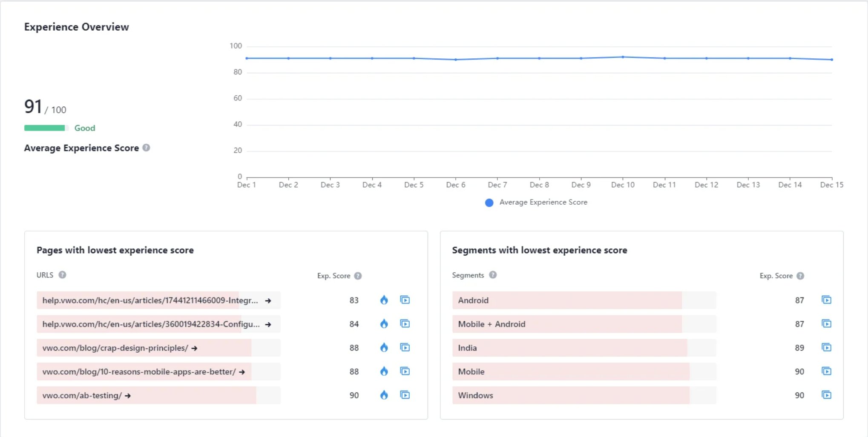The image size is (868, 437).
Task: Open heatmap for the 83-score help article
Action: click(x=384, y=300)
